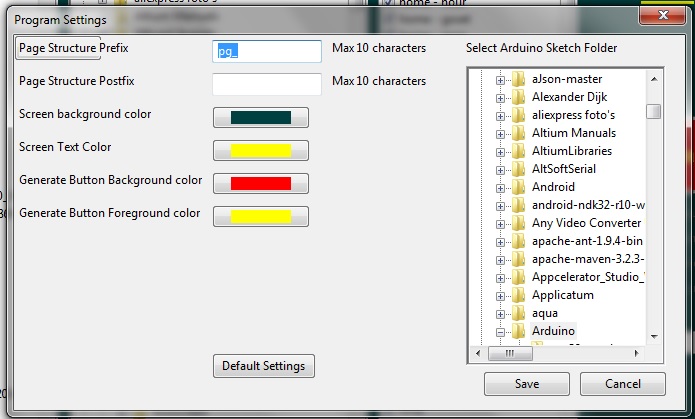This screenshot has height=419, width=695.
Task: Click the aliexpress foto's folder icon
Action: point(518,115)
